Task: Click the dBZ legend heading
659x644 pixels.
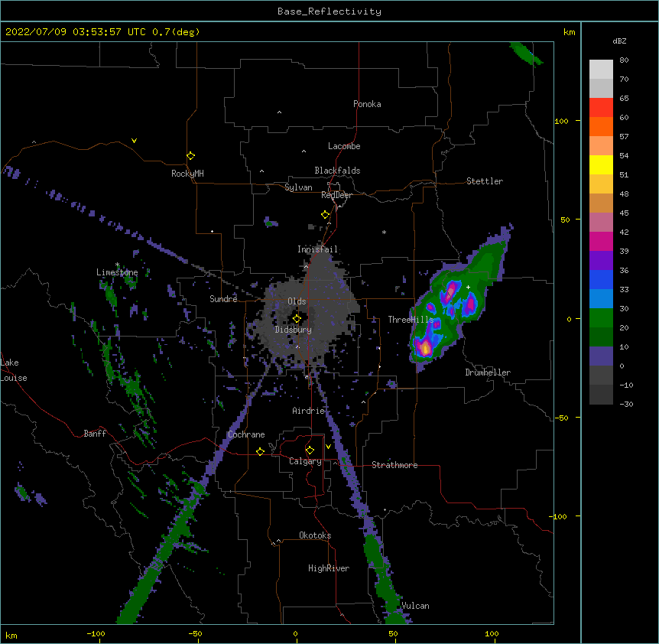Action: [x=619, y=41]
